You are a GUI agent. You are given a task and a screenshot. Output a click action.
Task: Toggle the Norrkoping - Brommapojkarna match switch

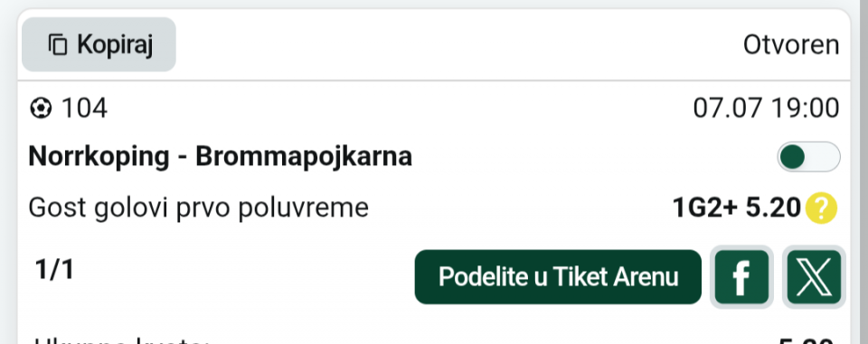pyautogui.click(x=808, y=156)
